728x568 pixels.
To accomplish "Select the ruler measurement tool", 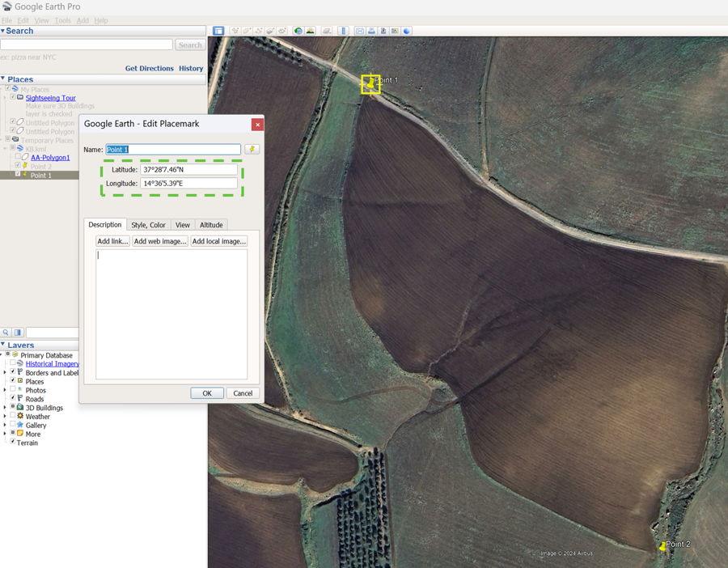I will (344, 31).
